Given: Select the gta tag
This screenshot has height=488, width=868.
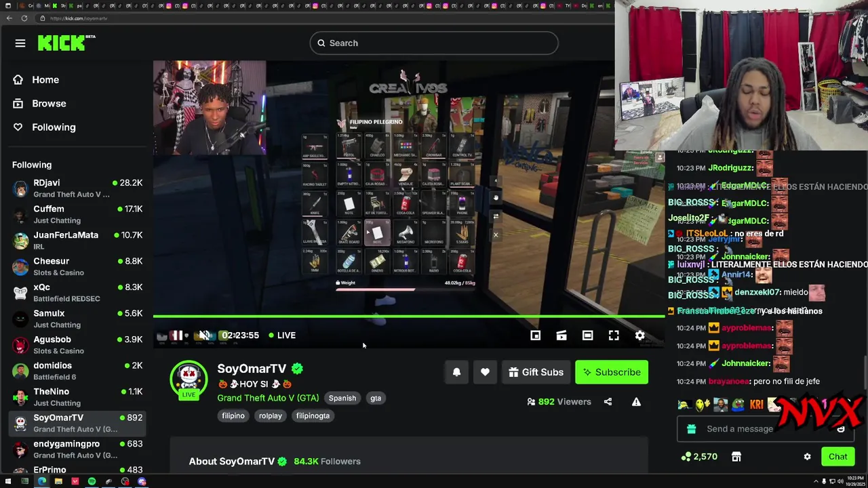Looking at the screenshot, I should click(376, 399).
